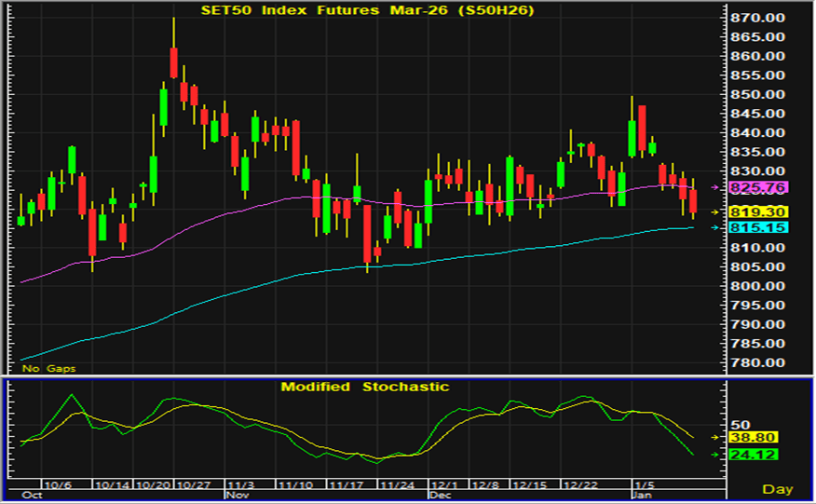Viewport: 816px width, 504px height.
Task: Click the cyan arrow beside 815.15
Action: click(715, 227)
